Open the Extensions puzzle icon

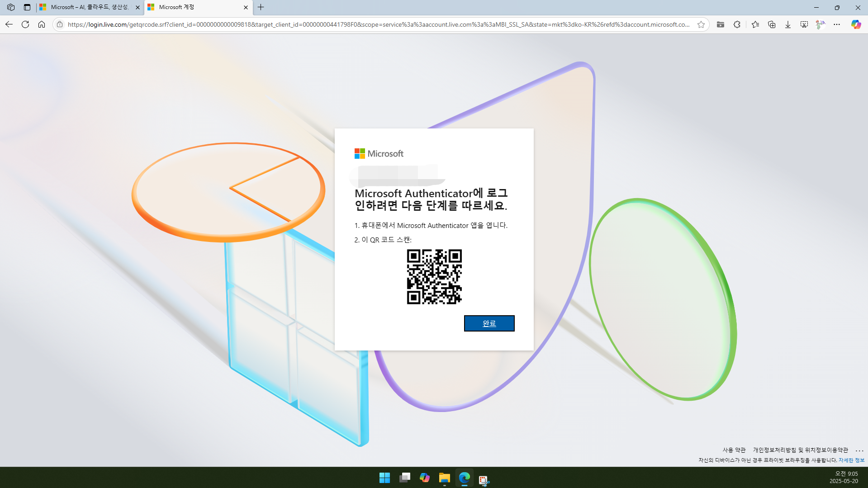click(x=737, y=24)
